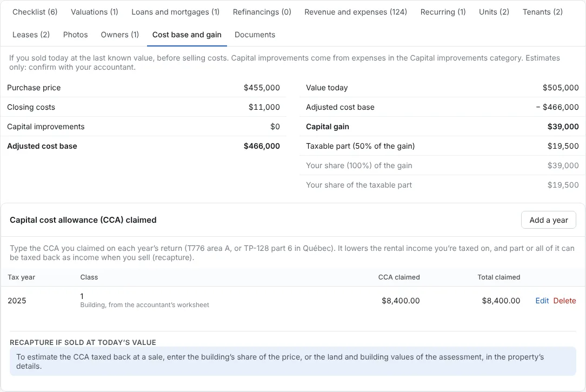Viewport: 586px width, 392px height.
Task: Click the Adjusted cost base $466,000 total
Action: [262, 146]
